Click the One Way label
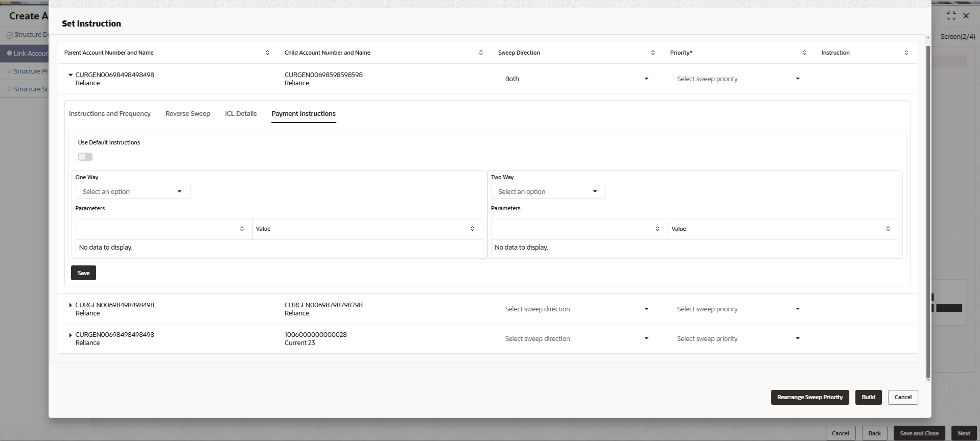980x441 pixels. [x=87, y=177]
